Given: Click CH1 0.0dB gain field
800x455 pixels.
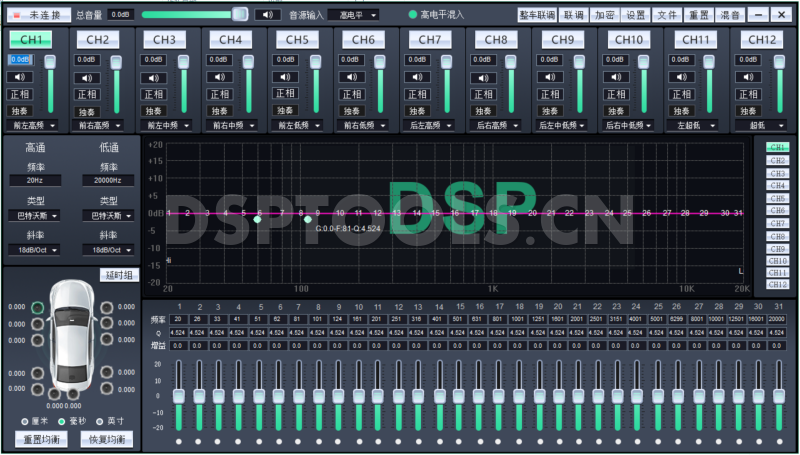Looking at the screenshot, I should pos(20,60).
